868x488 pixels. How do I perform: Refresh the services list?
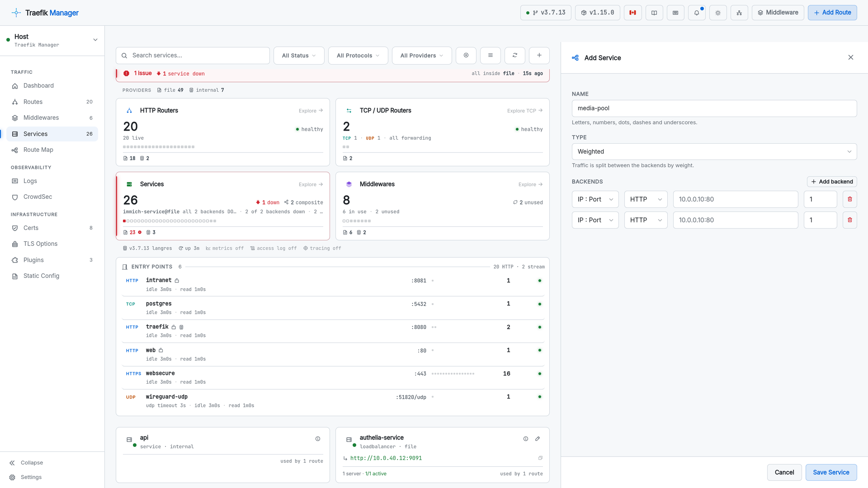[515, 56]
